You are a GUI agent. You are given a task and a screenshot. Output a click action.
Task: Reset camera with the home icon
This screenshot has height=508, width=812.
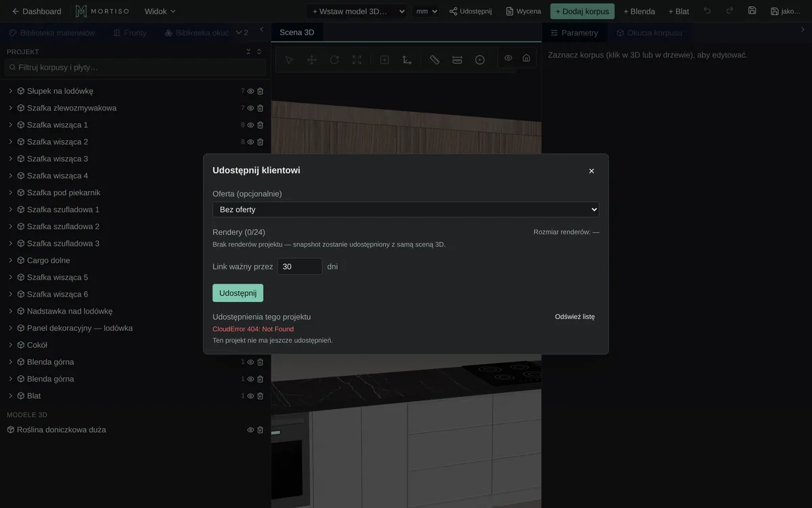(x=526, y=58)
